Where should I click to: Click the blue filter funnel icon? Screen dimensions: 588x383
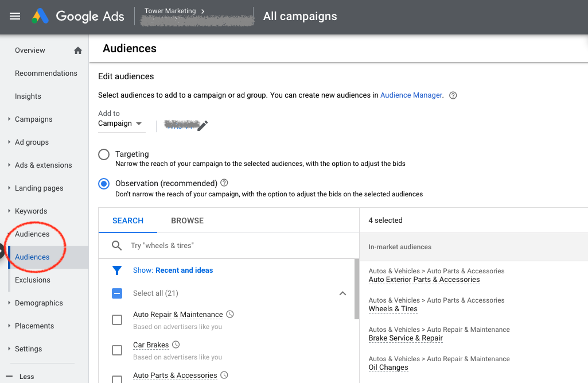tap(116, 270)
